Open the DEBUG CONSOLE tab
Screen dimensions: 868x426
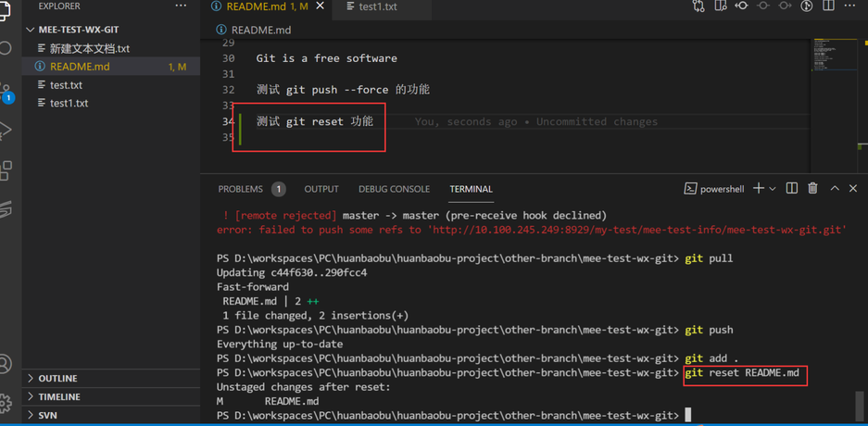point(394,189)
